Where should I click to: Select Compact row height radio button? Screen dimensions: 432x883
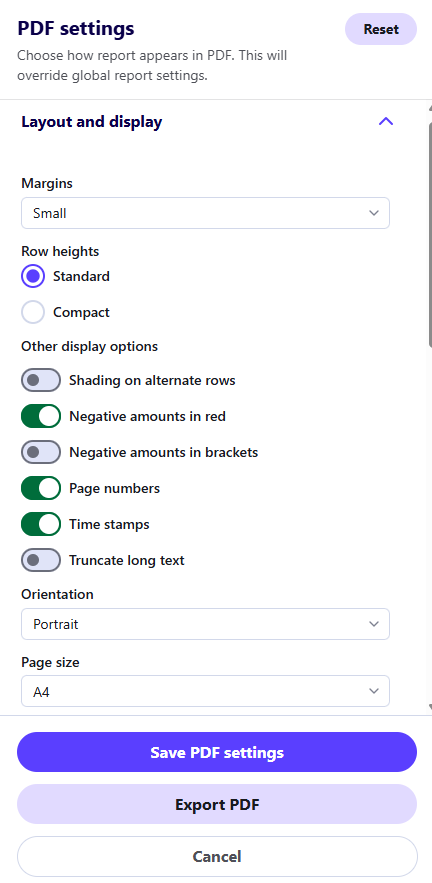click(33, 312)
